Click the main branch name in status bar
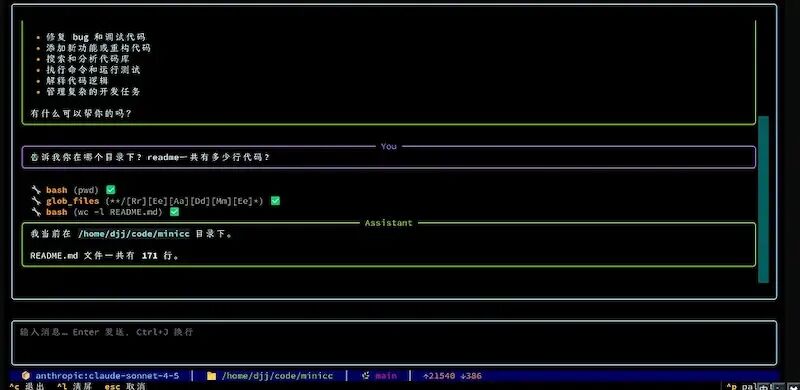800x390 pixels. [x=386, y=376]
